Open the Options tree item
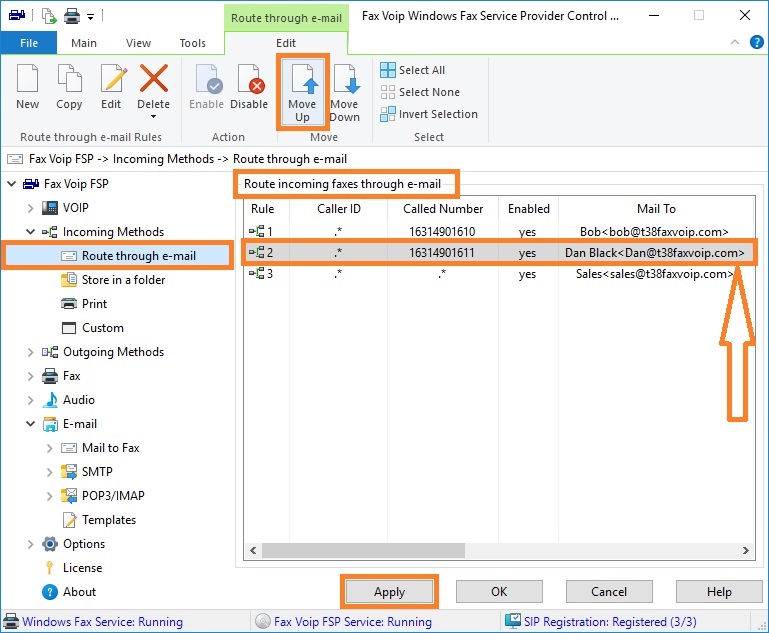769x633 pixels. pos(74,544)
